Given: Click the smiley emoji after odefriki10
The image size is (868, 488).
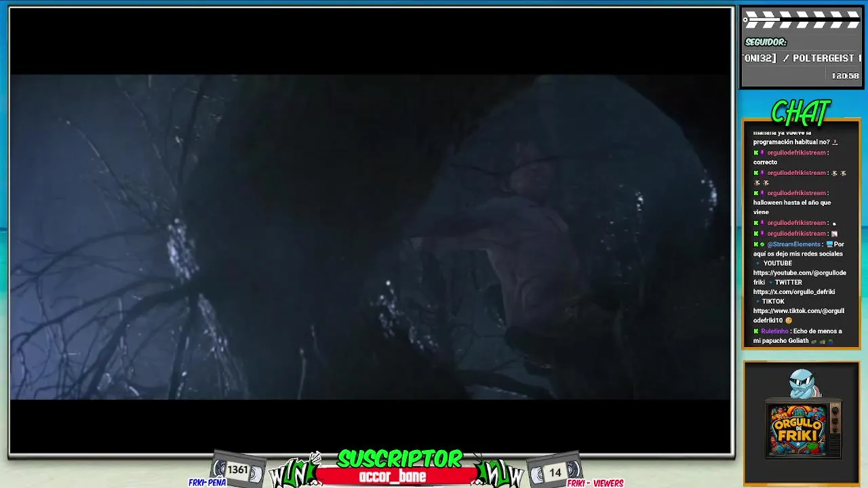Looking at the screenshot, I should [x=789, y=321].
